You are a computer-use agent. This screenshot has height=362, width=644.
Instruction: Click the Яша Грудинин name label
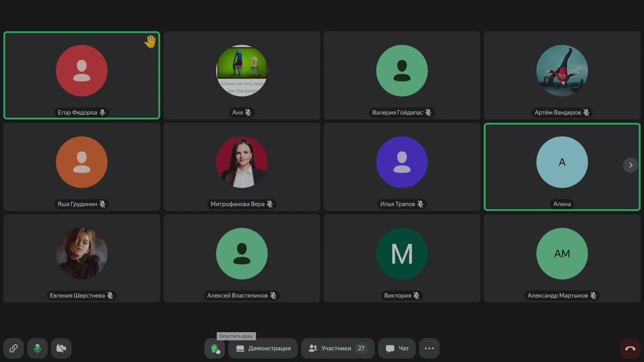click(x=77, y=204)
